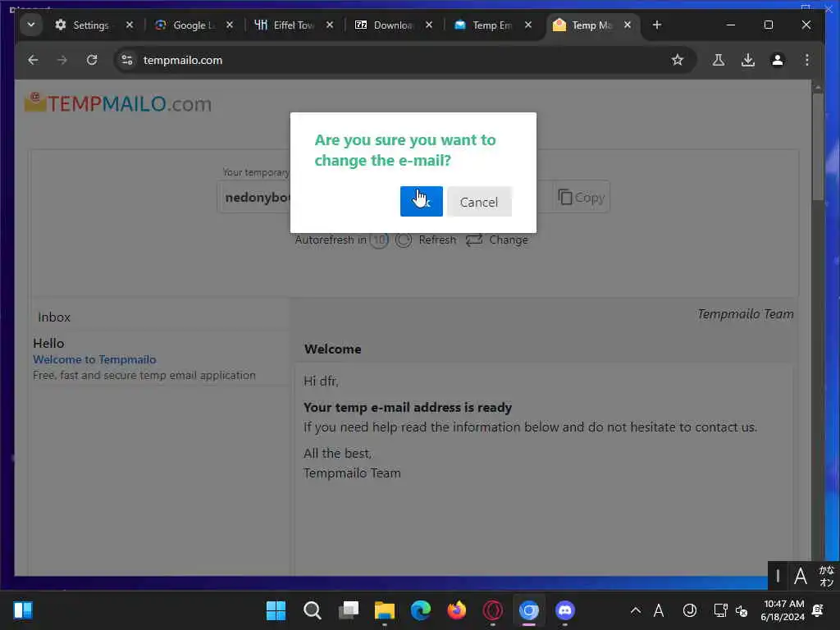This screenshot has height=630, width=840.
Task: Close the Google Lens tab
Action: pyautogui.click(x=230, y=25)
